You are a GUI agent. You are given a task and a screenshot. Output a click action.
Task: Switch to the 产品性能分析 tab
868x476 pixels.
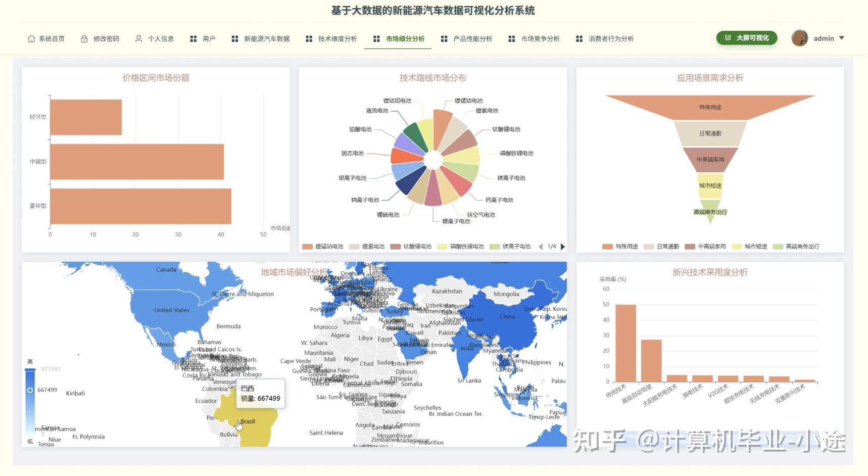coord(472,38)
